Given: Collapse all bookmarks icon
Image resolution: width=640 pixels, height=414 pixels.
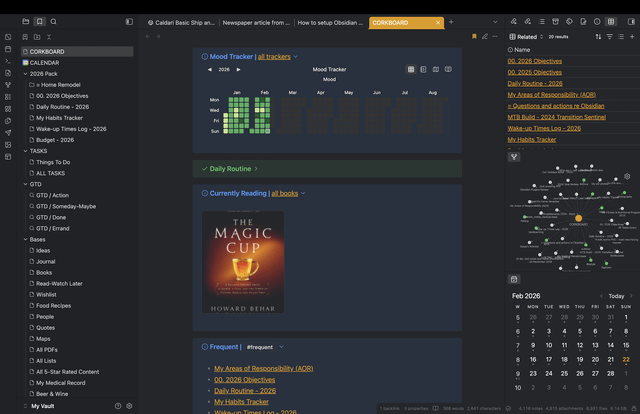Looking at the screenshot, I should click(x=49, y=37).
